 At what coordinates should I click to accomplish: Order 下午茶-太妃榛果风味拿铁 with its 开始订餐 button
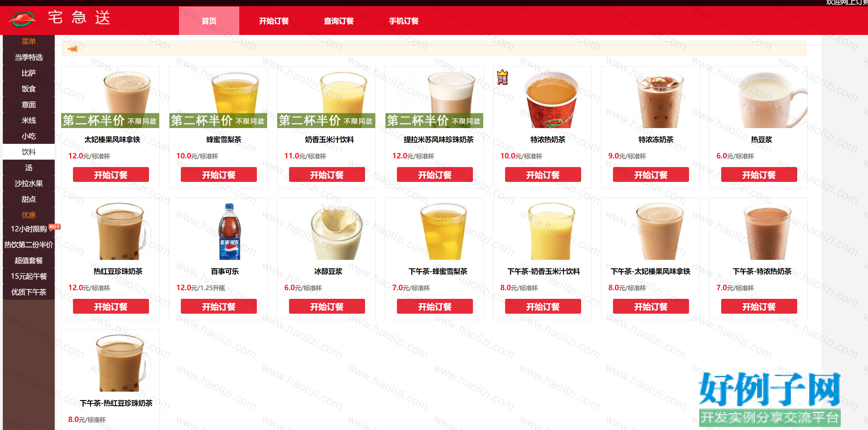(651, 307)
